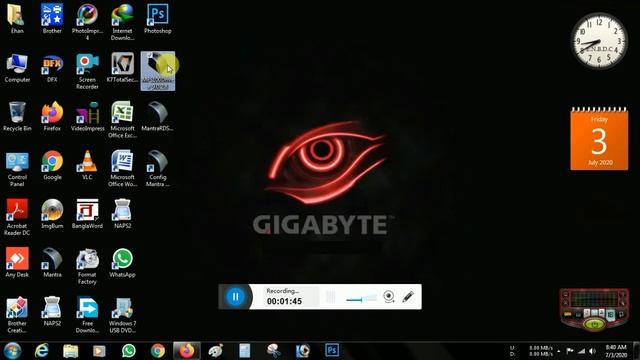The width and height of the screenshot is (640, 360).
Task: Adjust the recorder volume slider
Action: click(361, 299)
